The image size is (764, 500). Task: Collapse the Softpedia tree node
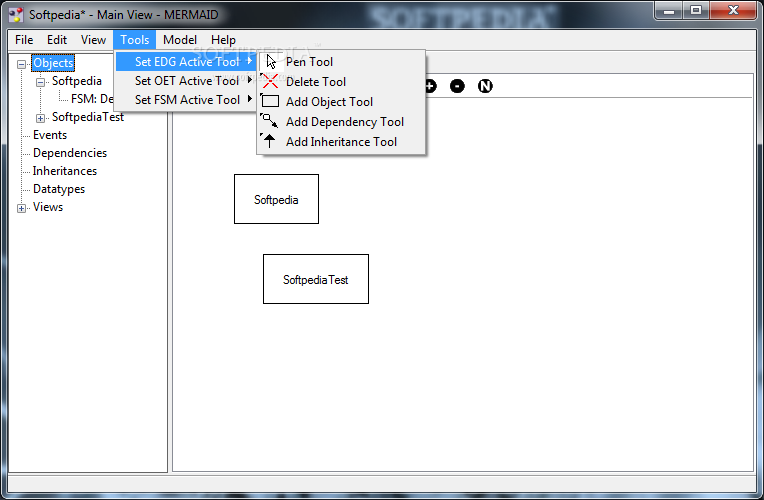(x=40, y=82)
